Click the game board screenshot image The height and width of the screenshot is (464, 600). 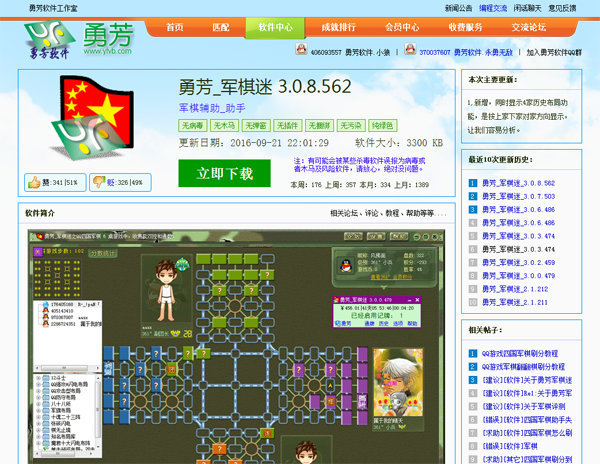coord(236,347)
